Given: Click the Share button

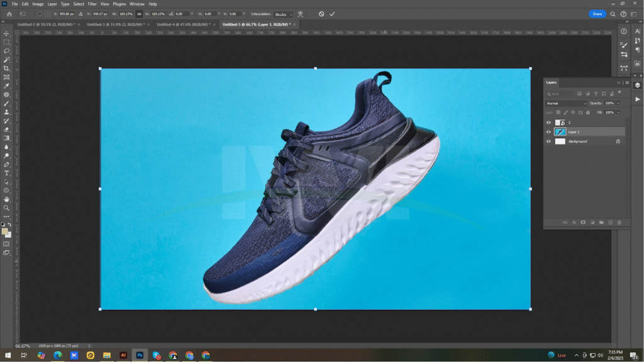Looking at the screenshot, I should click(x=597, y=14).
